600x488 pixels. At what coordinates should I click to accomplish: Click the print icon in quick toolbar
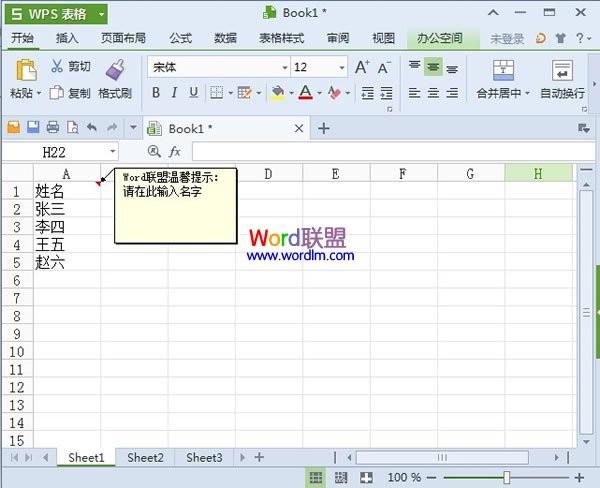click(x=53, y=127)
